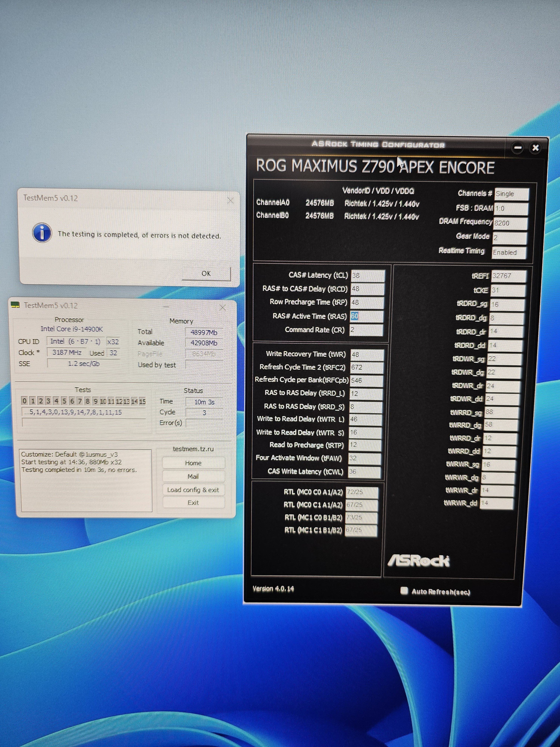Click the ASRock logo
This screenshot has height=747, width=560.
(419, 561)
